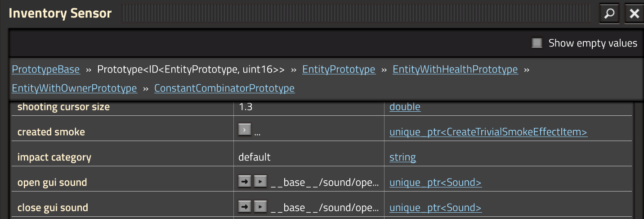The height and width of the screenshot is (219, 644).
Task: Open the double type link
Action: [405, 107]
